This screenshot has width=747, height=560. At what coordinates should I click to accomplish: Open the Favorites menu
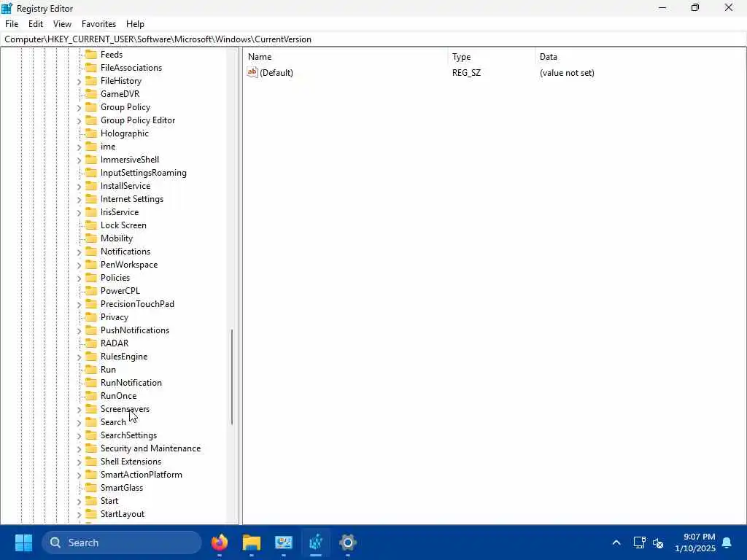click(98, 24)
